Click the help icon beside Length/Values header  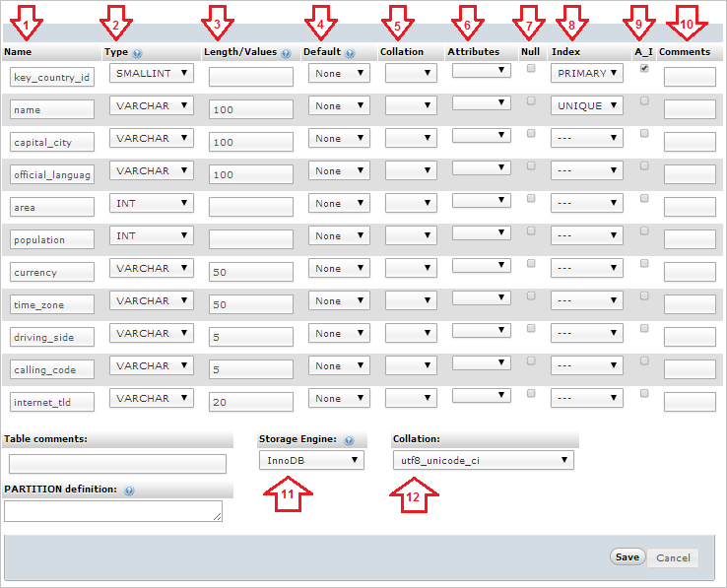(x=286, y=53)
